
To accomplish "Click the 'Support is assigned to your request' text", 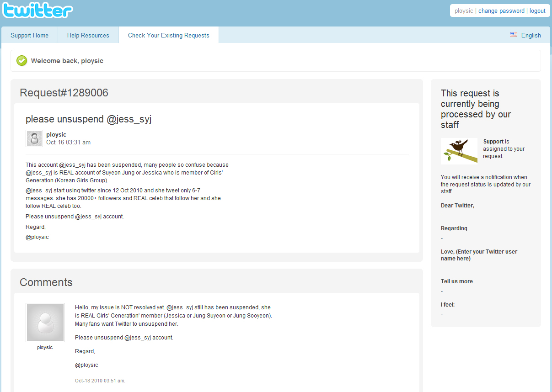I will (504, 149).
